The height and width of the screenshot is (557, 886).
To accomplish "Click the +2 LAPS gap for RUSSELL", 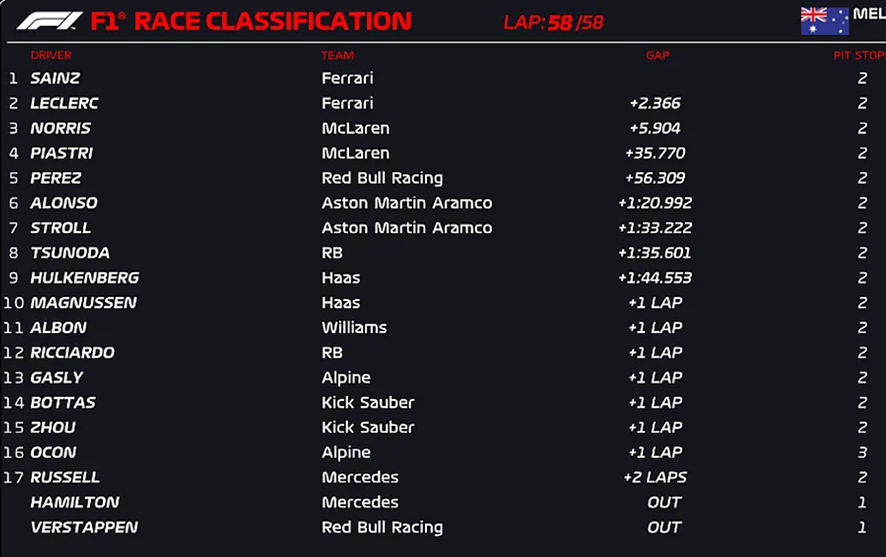I will pyautogui.click(x=655, y=477).
